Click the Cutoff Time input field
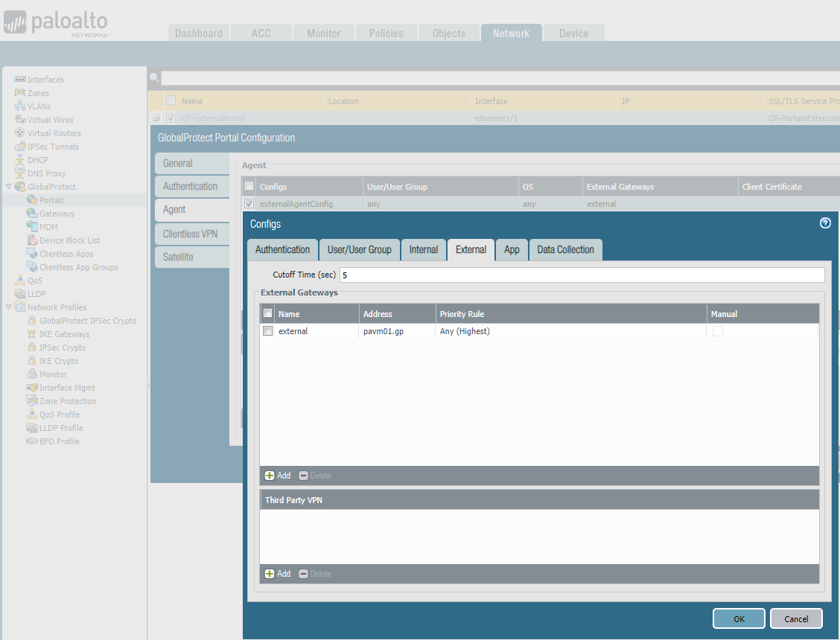The image size is (840, 640). (x=581, y=275)
